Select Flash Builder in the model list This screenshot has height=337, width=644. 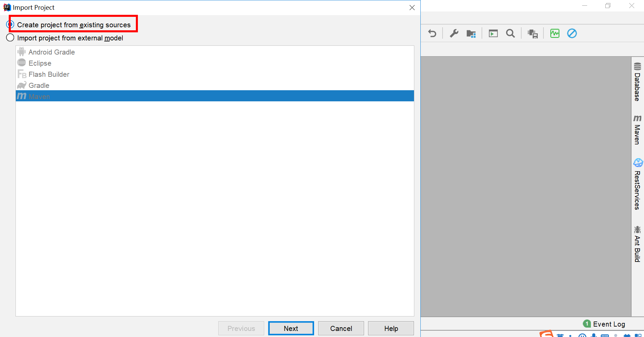[215, 74]
